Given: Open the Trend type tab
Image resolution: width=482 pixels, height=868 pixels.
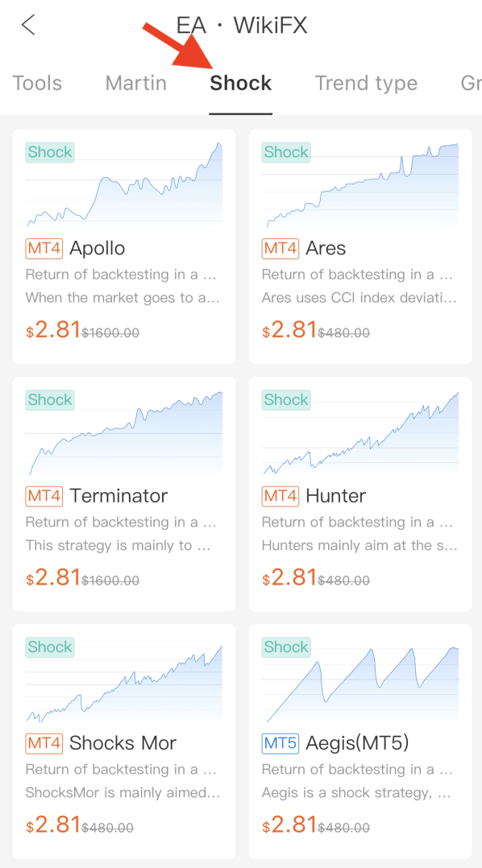Looking at the screenshot, I should click(x=366, y=84).
